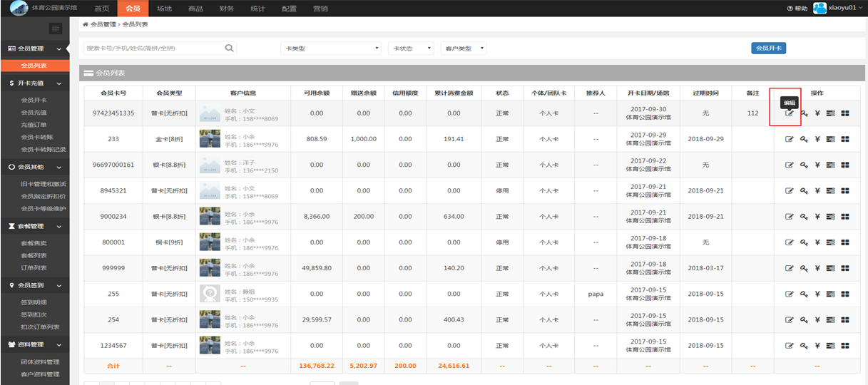Image resolution: width=868 pixels, height=385 pixels.
Task: Click the blue 会员开卡 button
Action: 769,48
